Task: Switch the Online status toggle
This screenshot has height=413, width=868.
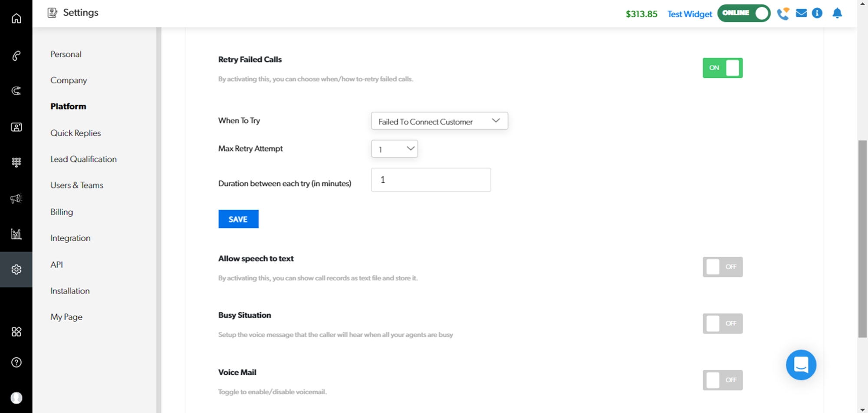Action: (x=743, y=13)
